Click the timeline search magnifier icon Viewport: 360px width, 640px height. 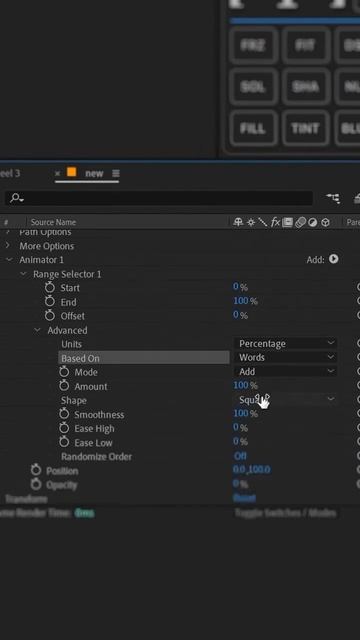coord(16,198)
